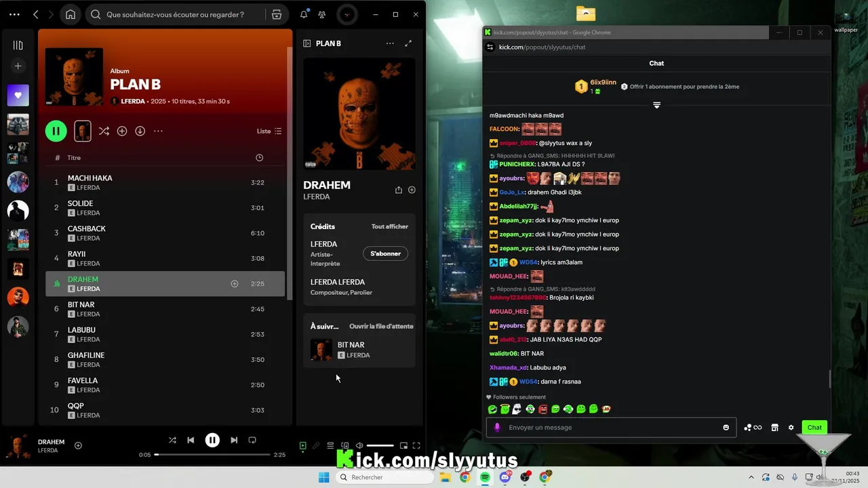Image resolution: width=868 pixels, height=488 pixels.
Task: Select track MACHI HAKA
Action: [x=165, y=182]
